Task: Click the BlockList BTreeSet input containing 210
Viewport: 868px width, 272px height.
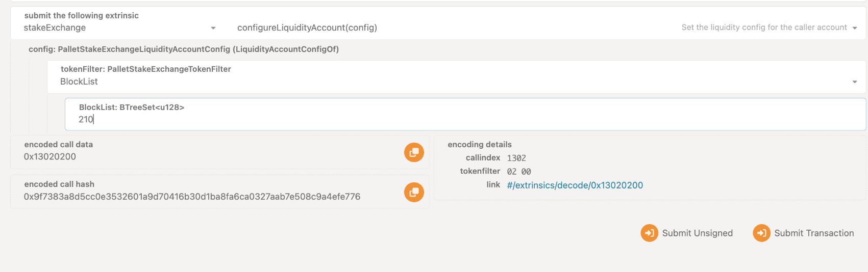Action: point(465,114)
